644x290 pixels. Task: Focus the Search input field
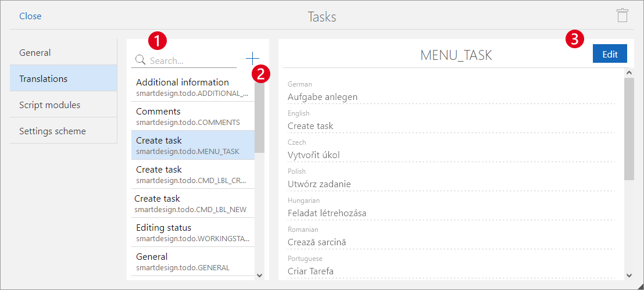click(192, 60)
